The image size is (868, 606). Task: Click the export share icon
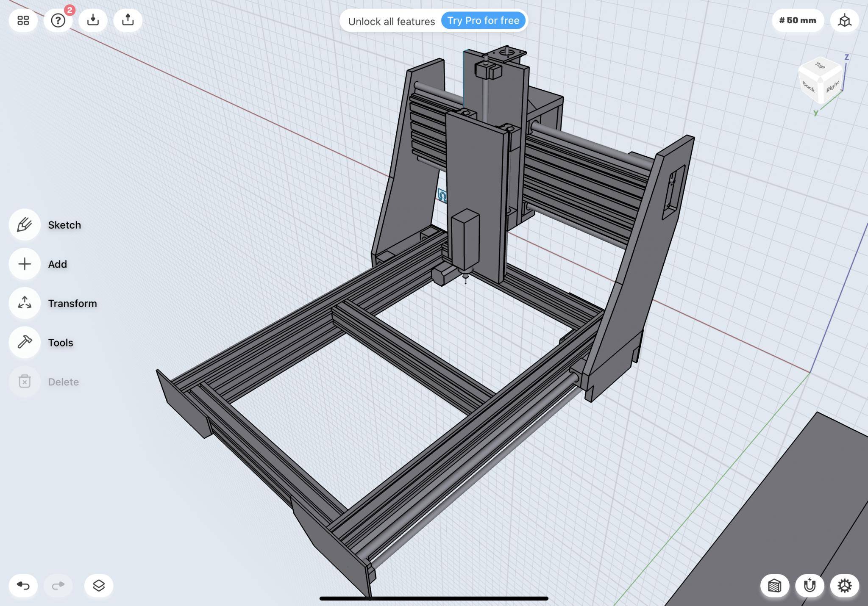(x=128, y=20)
